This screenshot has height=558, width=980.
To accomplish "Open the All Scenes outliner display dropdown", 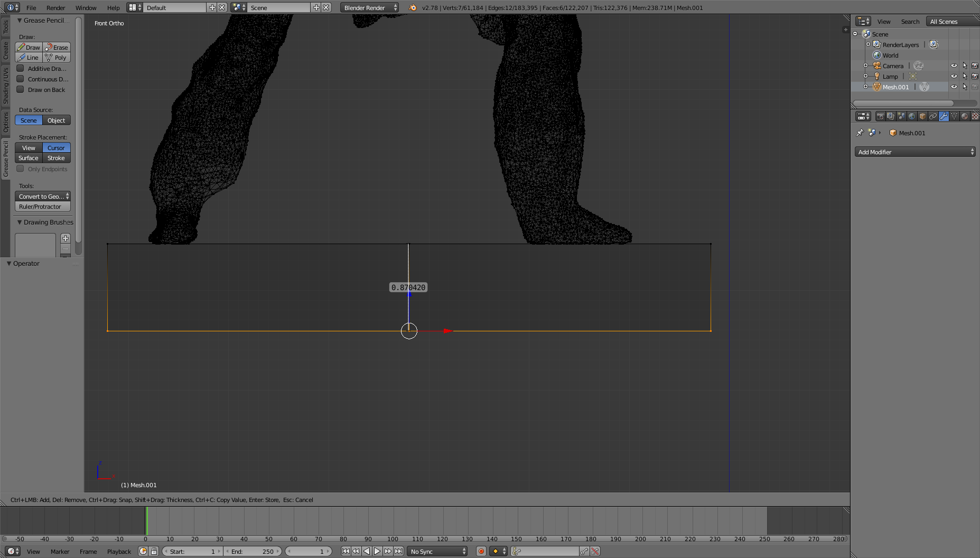I will 953,21.
